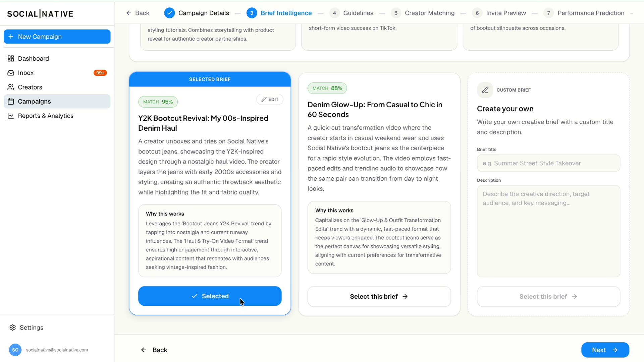
Task: Click the blue Selected button
Action: tap(210, 296)
